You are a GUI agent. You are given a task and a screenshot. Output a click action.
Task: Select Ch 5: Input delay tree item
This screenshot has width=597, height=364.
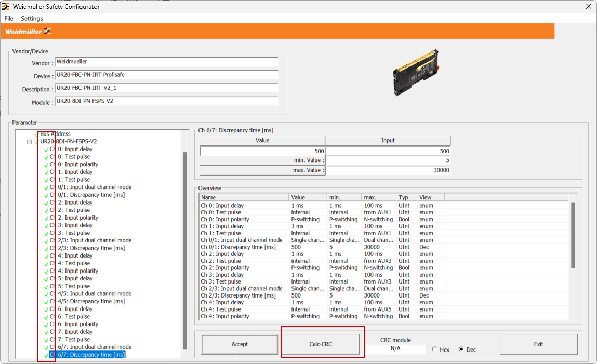coord(71,278)
